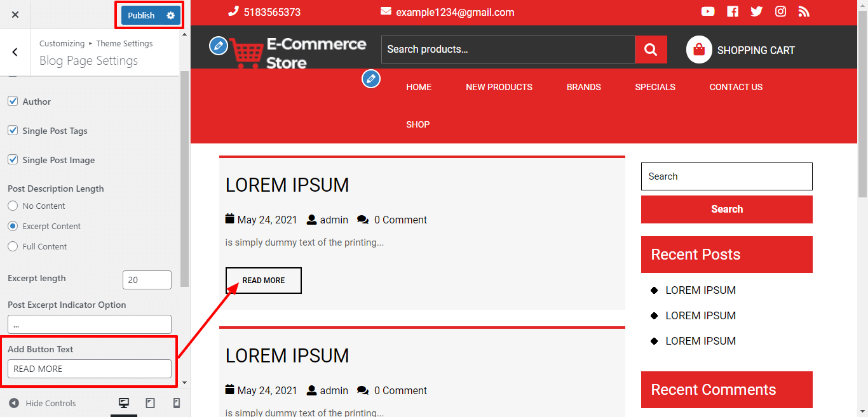Uncheck the Author checkbox
The height and width of the screenshot is (417, 868).
(13, 102)
